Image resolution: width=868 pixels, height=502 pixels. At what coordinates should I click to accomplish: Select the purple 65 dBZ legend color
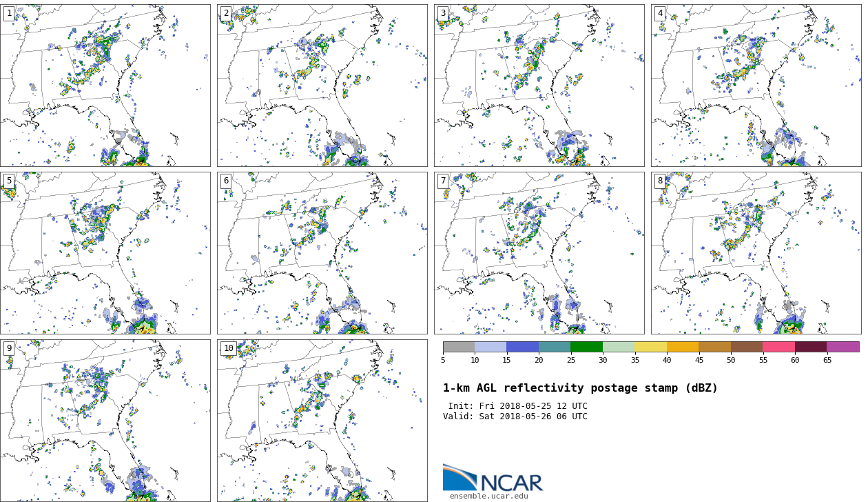click(x=843, y=347)
